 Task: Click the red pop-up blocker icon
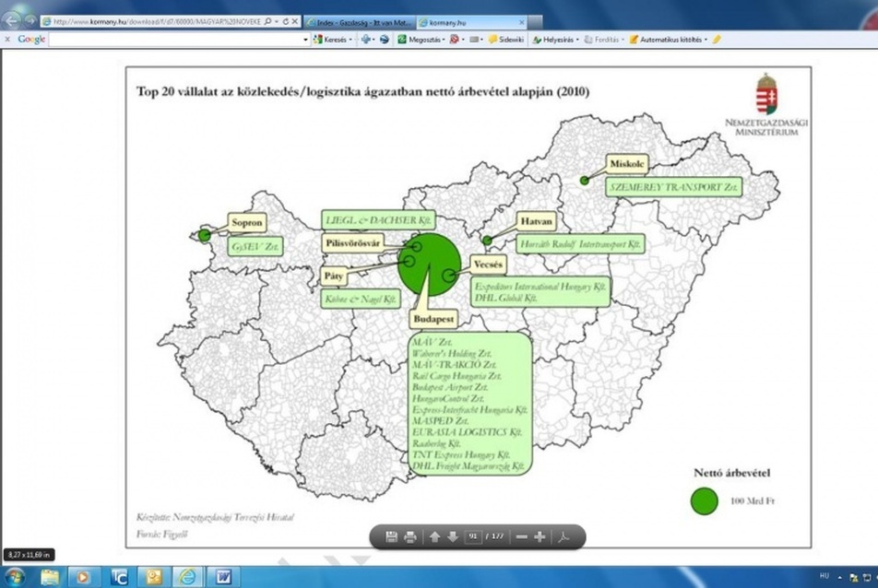point(454,39)
